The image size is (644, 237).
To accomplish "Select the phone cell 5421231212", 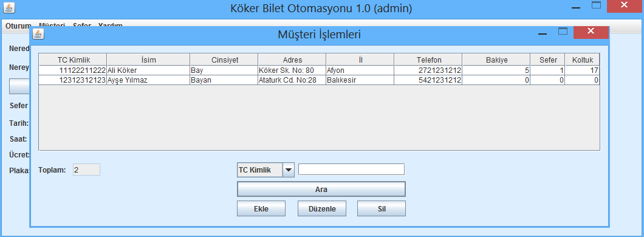I will (x=428, y=80).
